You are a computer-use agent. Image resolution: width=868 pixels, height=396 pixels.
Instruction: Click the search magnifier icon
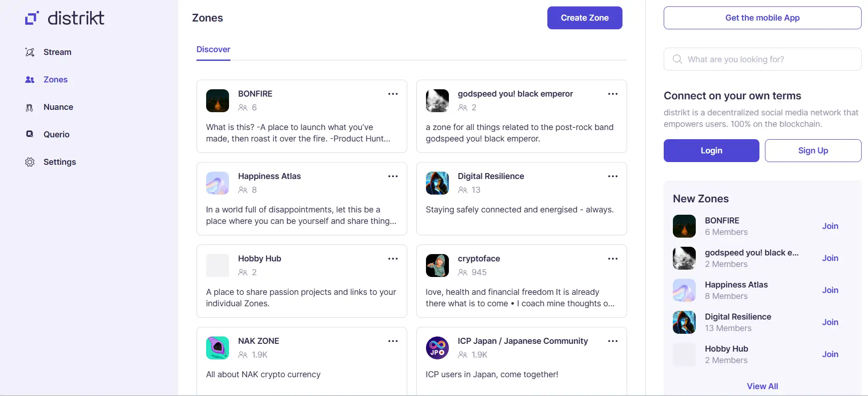[x=677, y=59]
